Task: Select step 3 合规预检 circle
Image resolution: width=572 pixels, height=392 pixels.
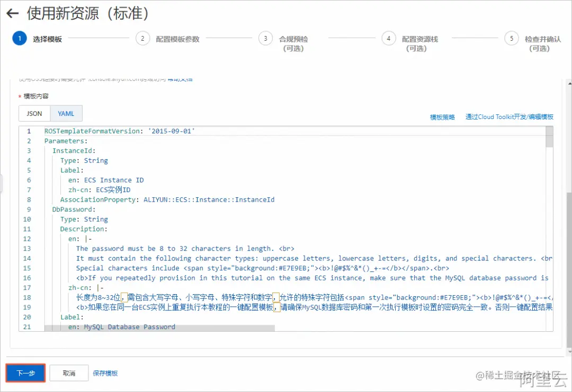Action: [x=265, y=38]
